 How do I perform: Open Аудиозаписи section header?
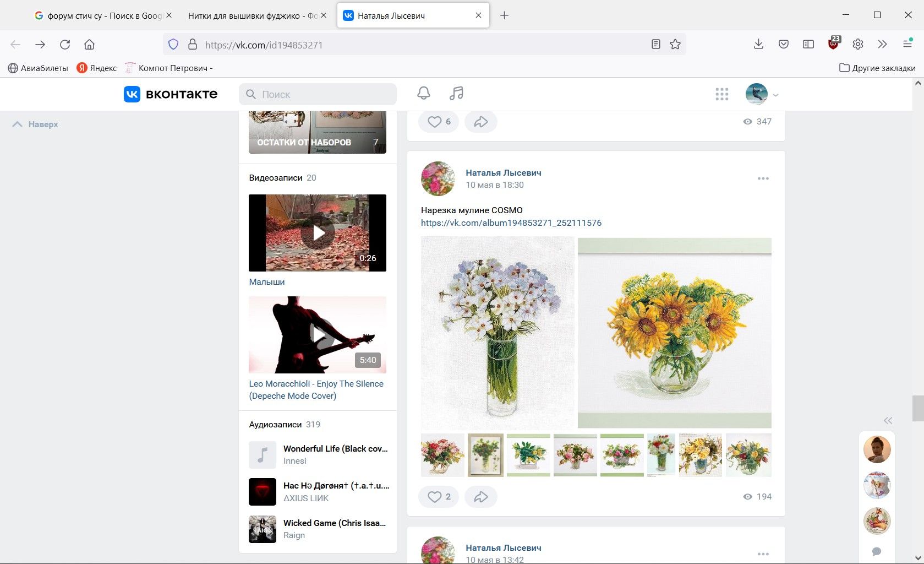pyautogui.click(x=275, y=425)
